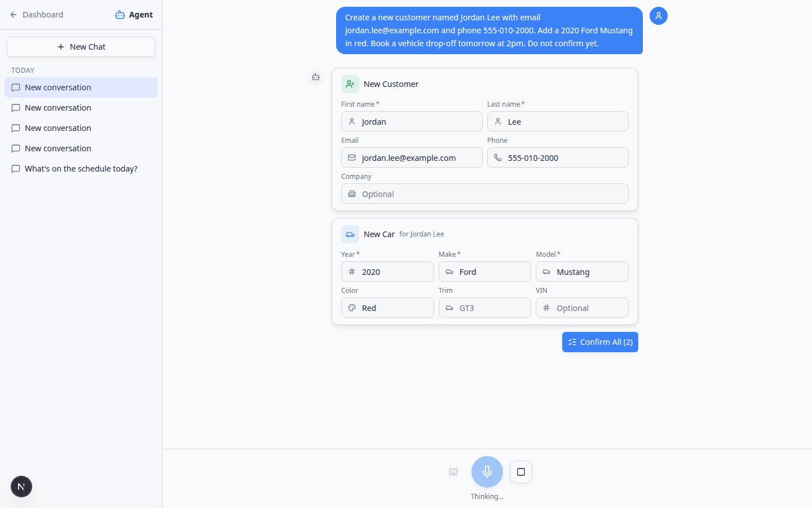The width and height of the screenshot is (812, 508).
Task: Edit the Make field Ford
Action: (x=485, y=271)
